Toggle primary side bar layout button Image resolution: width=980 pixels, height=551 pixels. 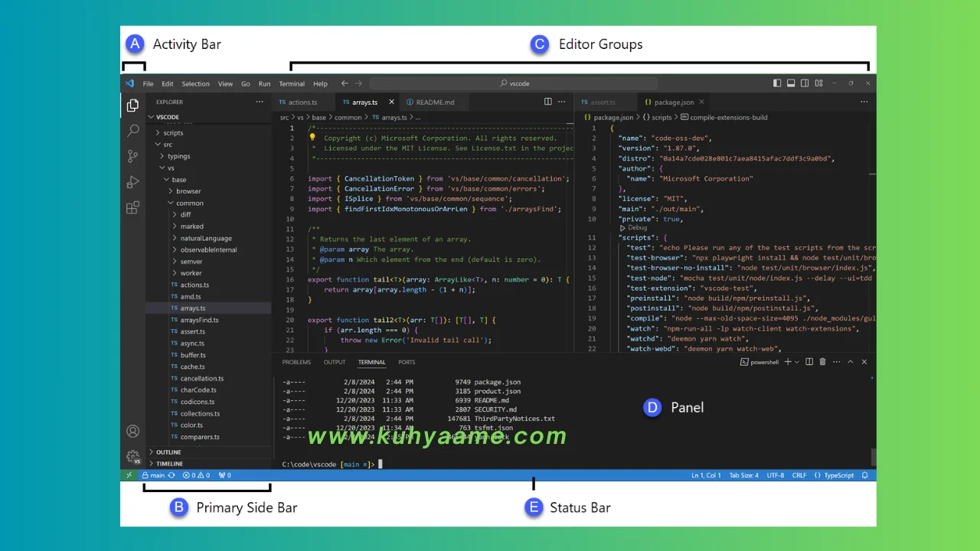(x=777, y=83)
